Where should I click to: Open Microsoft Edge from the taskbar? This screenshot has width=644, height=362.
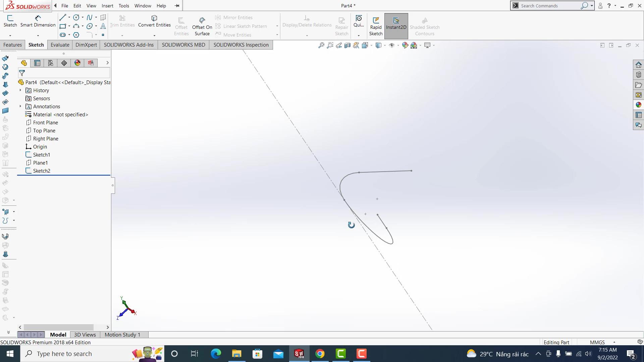(x=216, y=354)
